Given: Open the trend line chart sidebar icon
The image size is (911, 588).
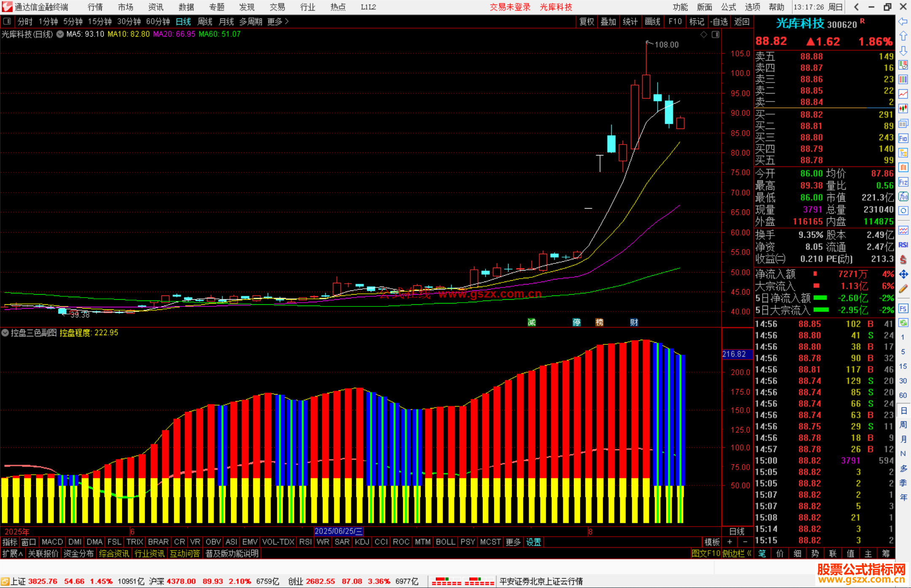Looking at the screenshot, I should point(903,94).
